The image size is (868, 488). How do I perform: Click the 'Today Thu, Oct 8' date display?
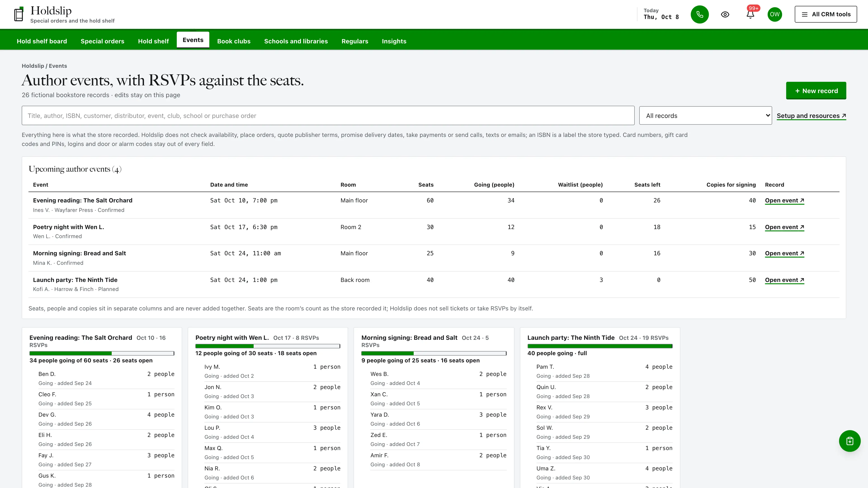click(x=661, y=14)
